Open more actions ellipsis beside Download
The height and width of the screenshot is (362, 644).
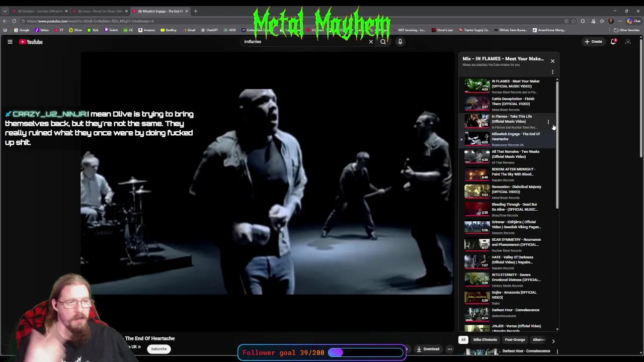[450, 349]
